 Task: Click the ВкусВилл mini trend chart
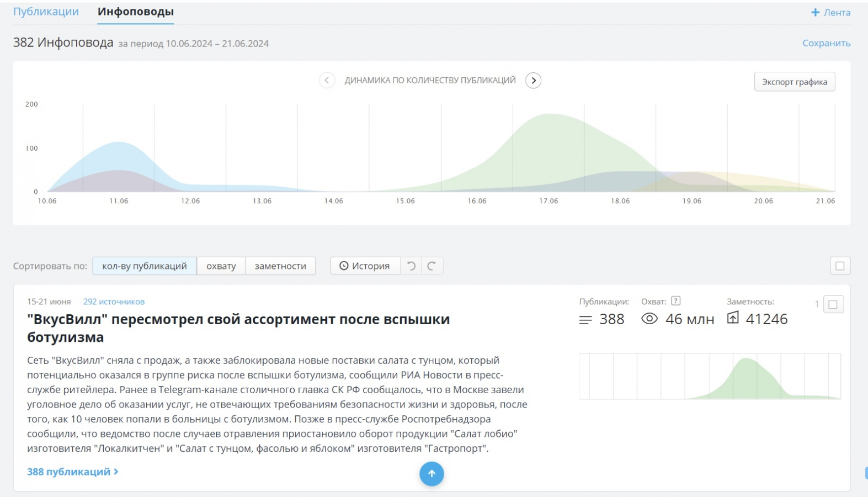(x=710, y=376)
